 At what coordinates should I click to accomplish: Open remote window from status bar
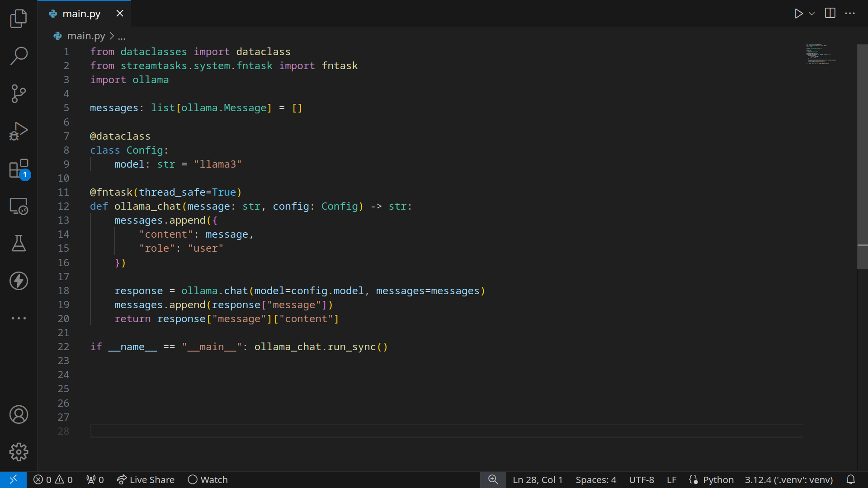pyautogui.click(x=13, y=479)
